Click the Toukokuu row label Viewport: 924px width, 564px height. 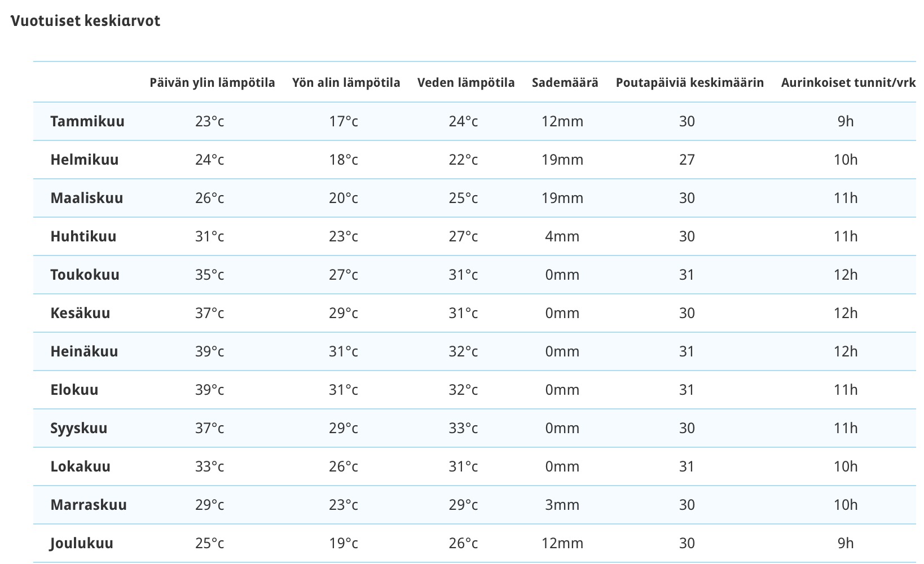coord(85,275)
